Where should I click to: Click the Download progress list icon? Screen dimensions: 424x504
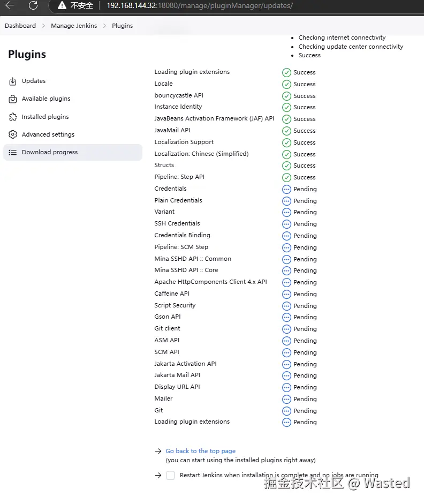tap(13, 153)
